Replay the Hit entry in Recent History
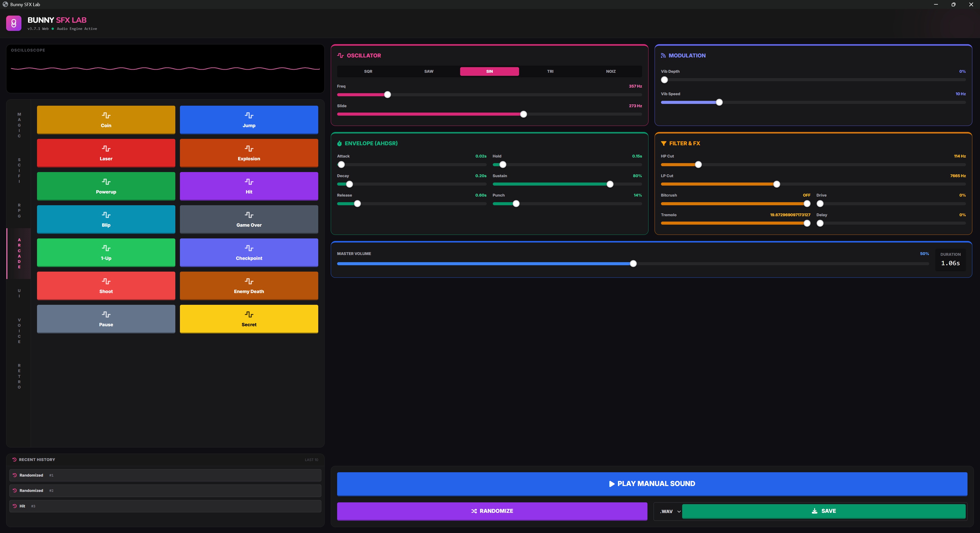The height and width of the screenshot is (533, 980). [165, 506]
